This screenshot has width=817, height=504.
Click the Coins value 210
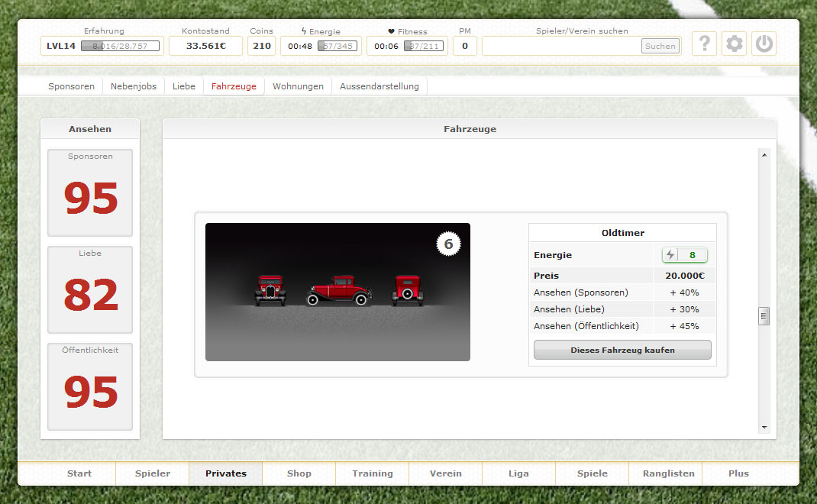coord(262,46)
